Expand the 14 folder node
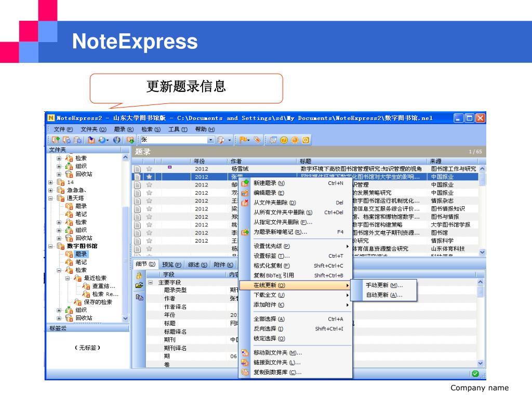The height and width of the screenshot is (399, 532). (x=50, y=182)
